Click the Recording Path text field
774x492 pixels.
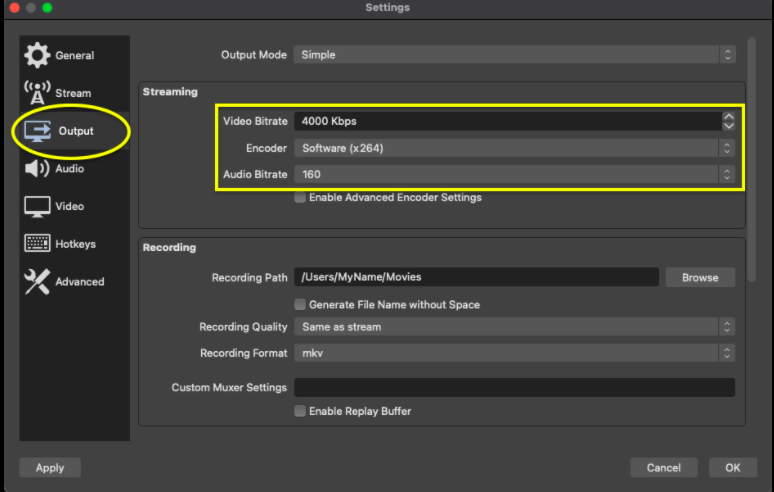[x=476, y=277]
